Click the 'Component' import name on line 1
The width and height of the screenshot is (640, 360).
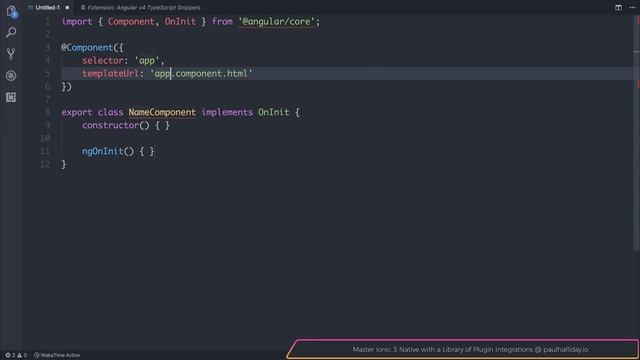[131, 22]
